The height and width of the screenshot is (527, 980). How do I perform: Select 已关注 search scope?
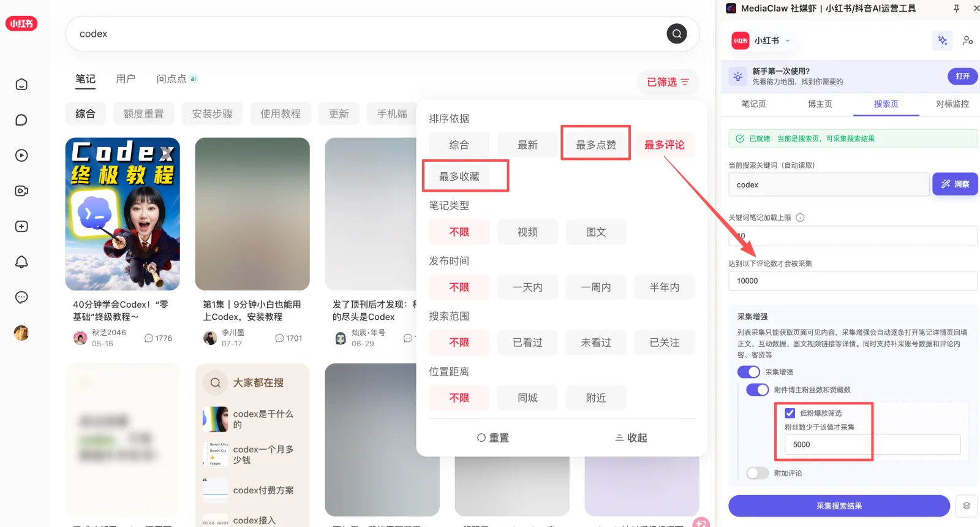665,343
